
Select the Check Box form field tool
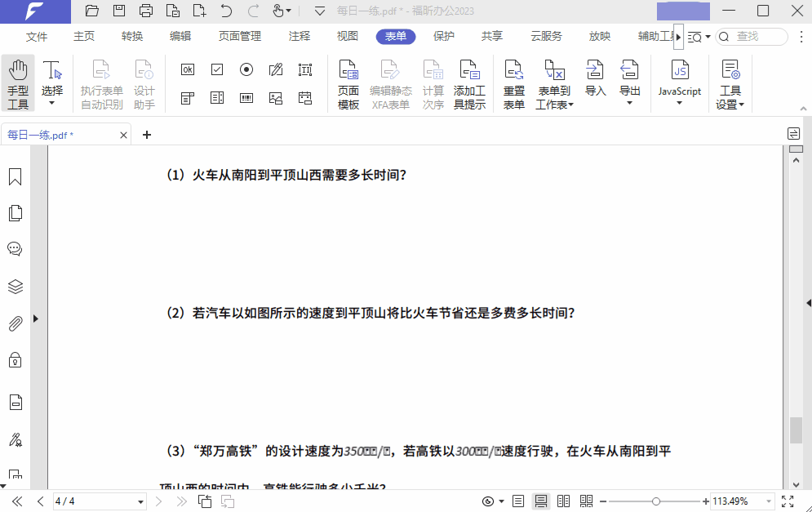click(217, 69)
